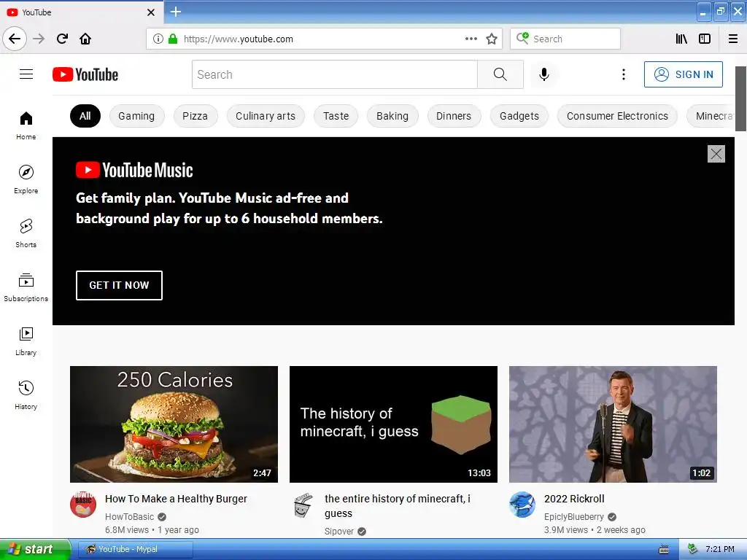Click GET IT NOW button
The width and height of the screenshot is (747, 560).
[x=119, y=285]
